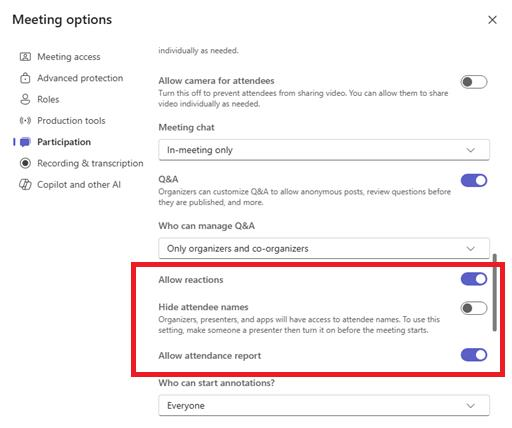Open the Meeting chat dropdown
The height and width of the screenshot is (428, 512).
(324, 150)
